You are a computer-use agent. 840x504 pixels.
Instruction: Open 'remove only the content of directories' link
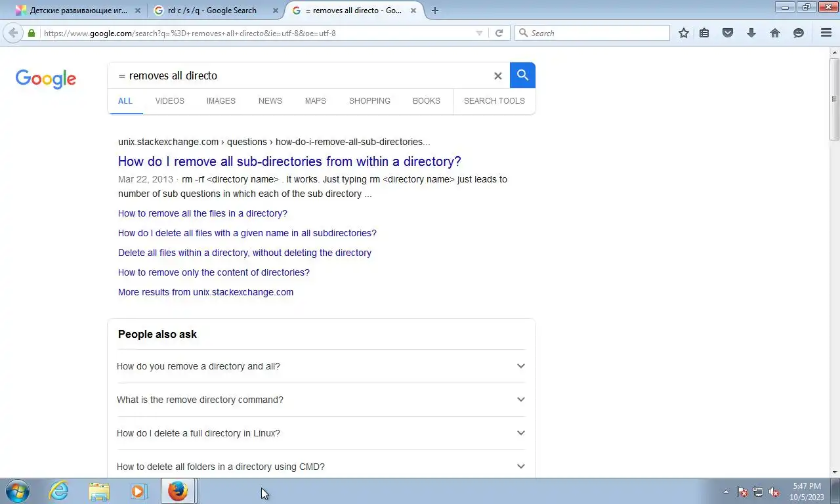click(213, 272)
